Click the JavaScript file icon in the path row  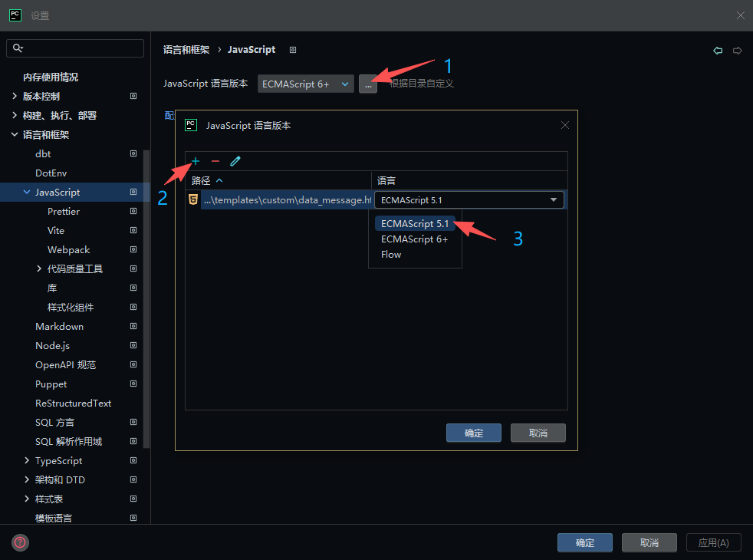(x=192, y=199)
